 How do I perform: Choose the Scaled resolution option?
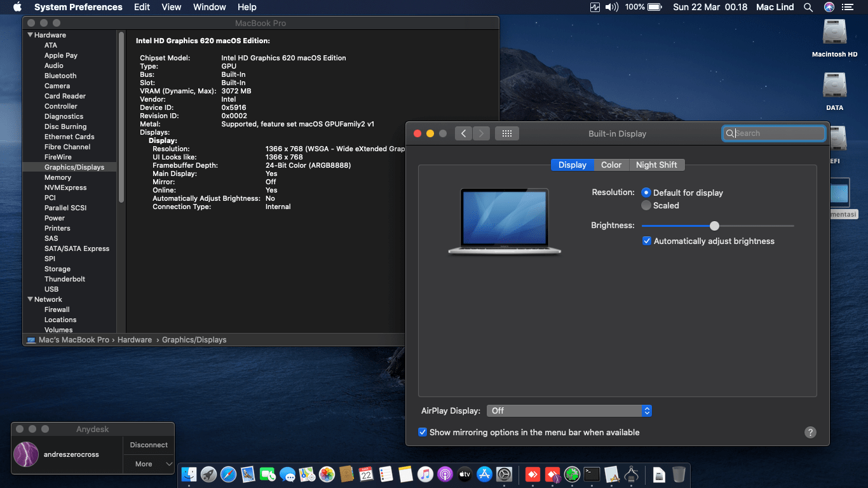tap(646, 205)
